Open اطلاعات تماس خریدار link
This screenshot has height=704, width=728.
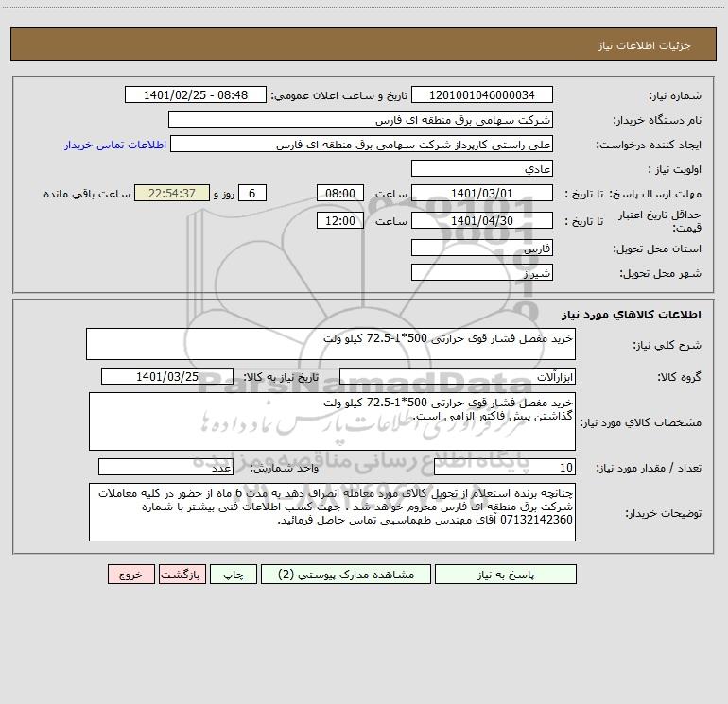pos(115,145)
